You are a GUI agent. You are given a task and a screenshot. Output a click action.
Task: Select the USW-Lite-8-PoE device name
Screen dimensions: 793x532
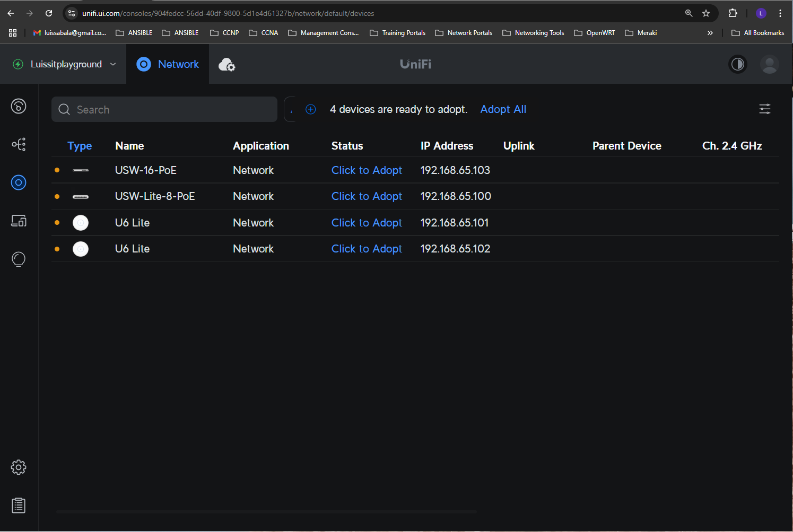click(155, 196)
